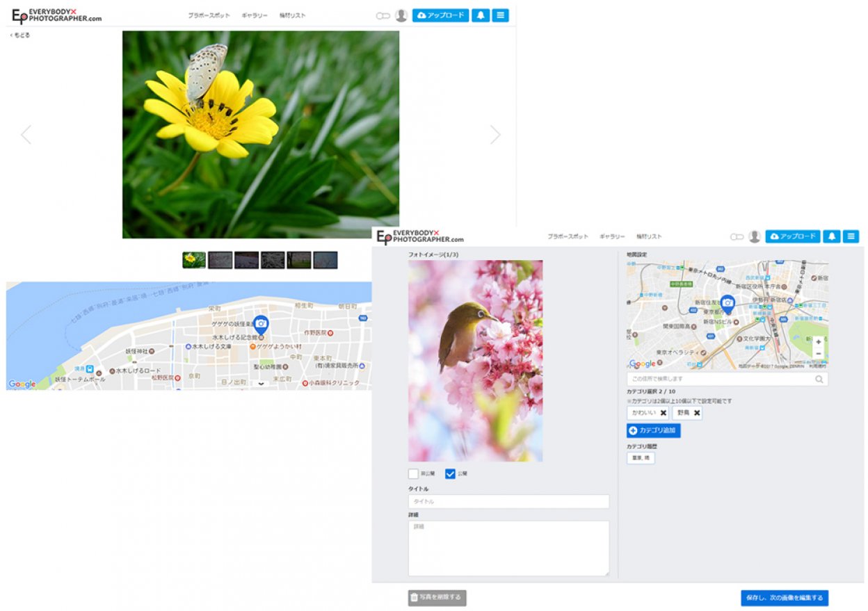868x611 pixels.
Task: Zoom out on the Shinjuku map
Action: [x=819, y=354]
